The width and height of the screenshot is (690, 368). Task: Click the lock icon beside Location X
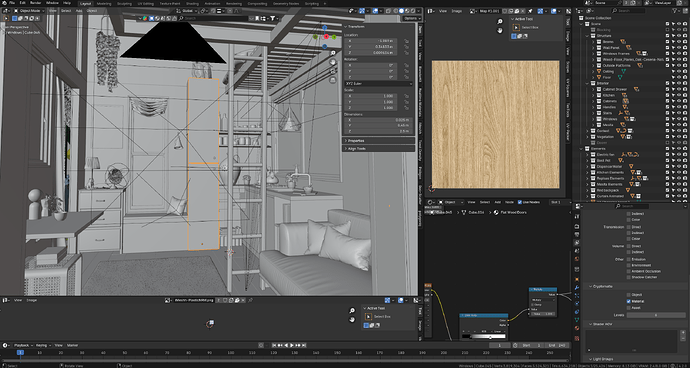(407, 40)
